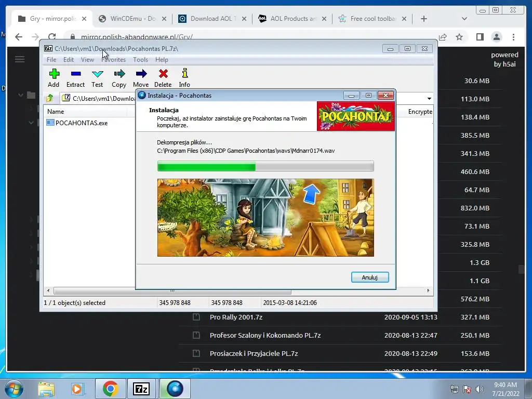This screenshot has height=399, width=532.
Task: Click the 2015-03-08 14:21:06 status bar date
Action: tap(290, 303)
